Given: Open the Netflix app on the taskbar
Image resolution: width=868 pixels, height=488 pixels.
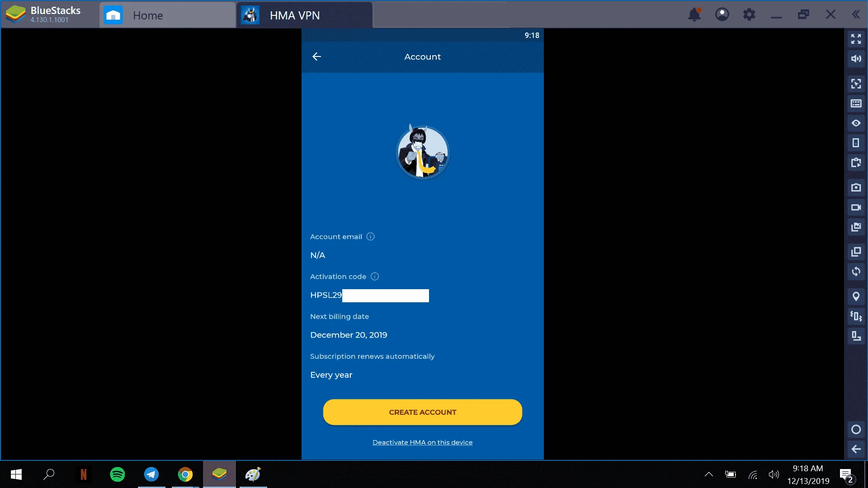Looking at the screenshot, I should 84,474.
